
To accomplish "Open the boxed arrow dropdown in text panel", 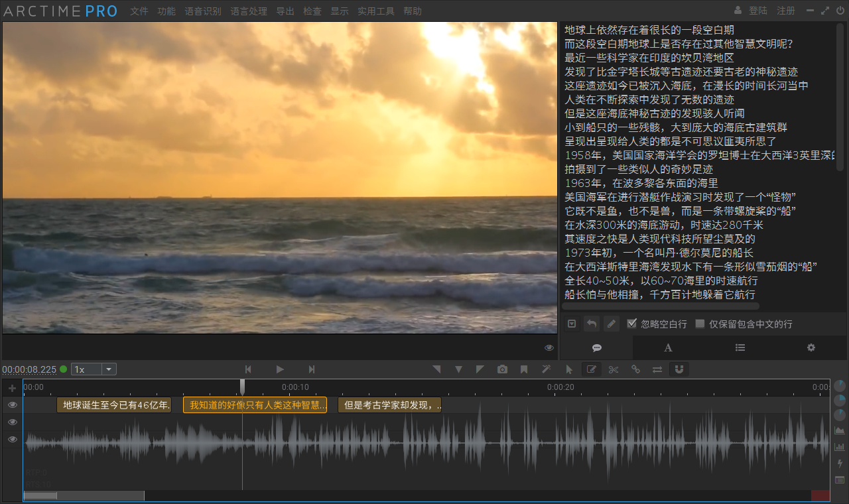I will [x=572, y=324].
